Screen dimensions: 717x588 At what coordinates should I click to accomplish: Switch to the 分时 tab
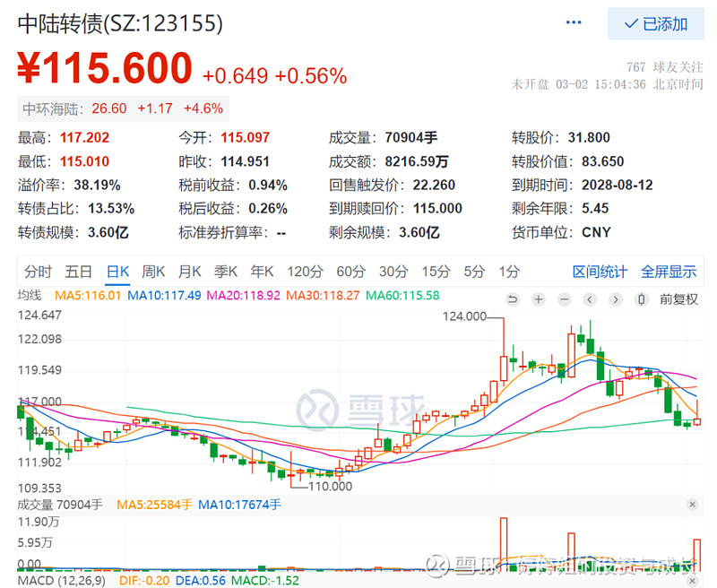pos(38,272)
